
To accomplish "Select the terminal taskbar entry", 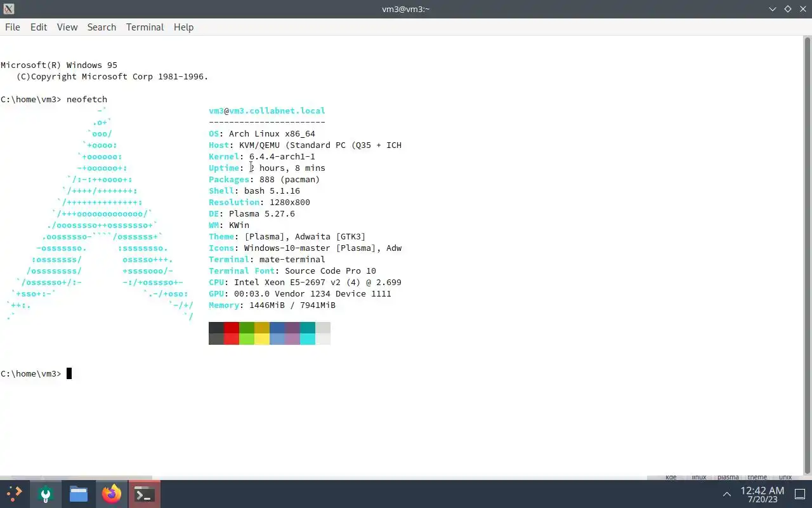I will (x=145, y=493).
